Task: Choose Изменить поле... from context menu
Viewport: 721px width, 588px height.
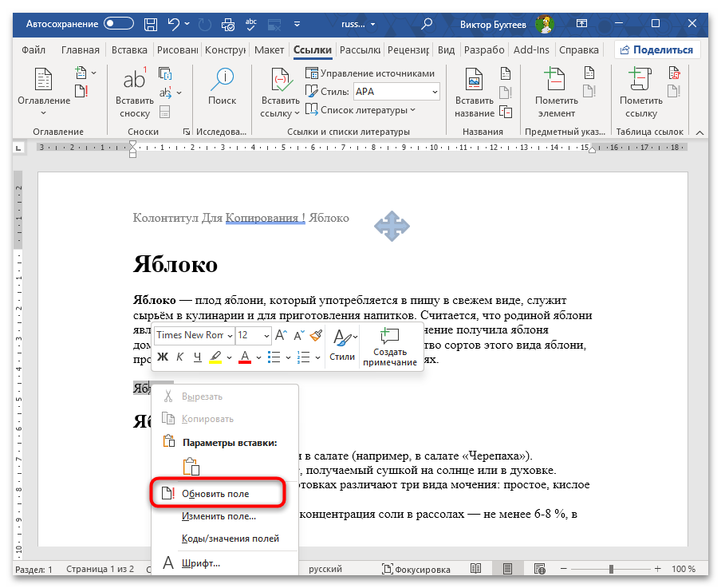Action: 225,515
